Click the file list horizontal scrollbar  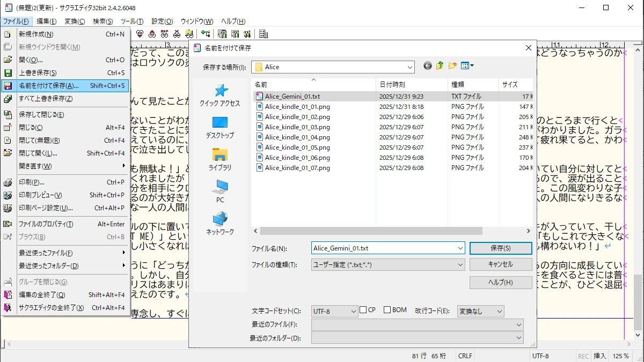click(370, 231)
